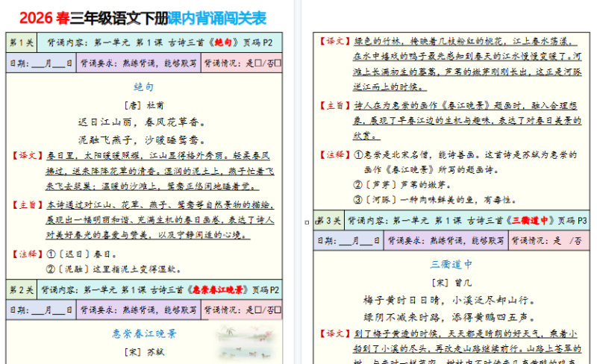Click the 【译文】 label starting 绿色的竹林

(x=334, y=41)
